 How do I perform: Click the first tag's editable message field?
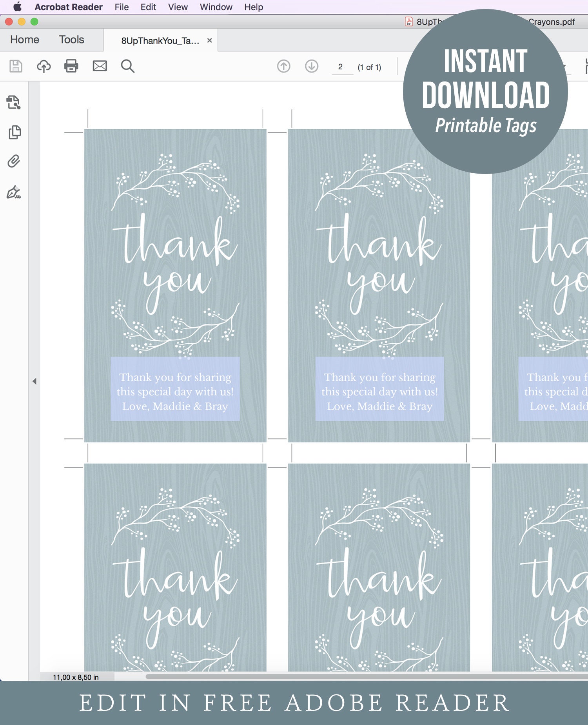[x=175, y=389]
